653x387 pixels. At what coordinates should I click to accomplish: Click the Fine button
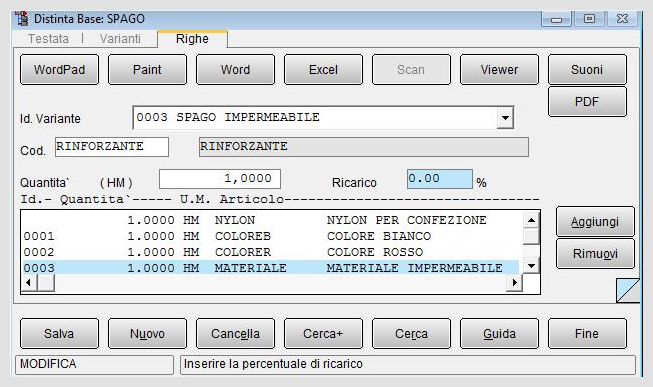tap(587, 334)
